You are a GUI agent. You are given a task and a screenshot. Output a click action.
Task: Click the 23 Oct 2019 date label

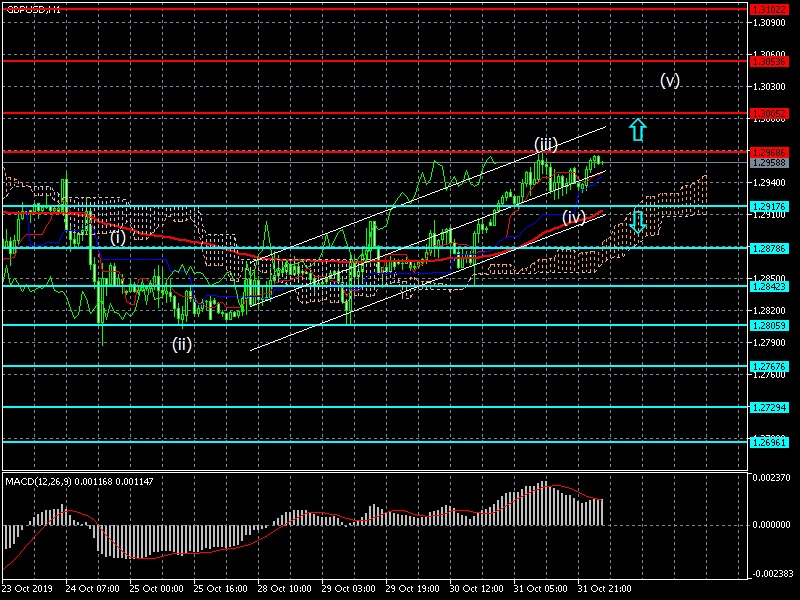point(27,590)
